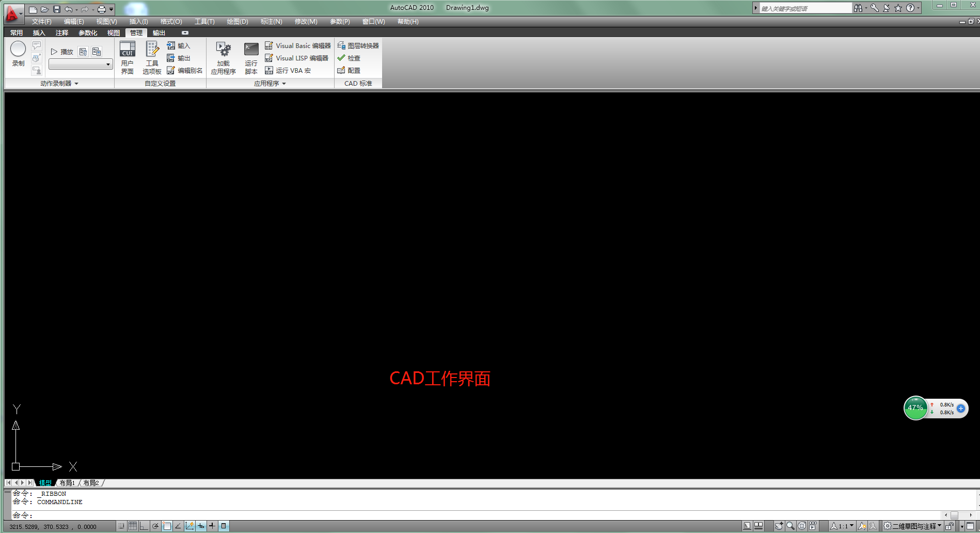This screenshot has width=980, height=533.
Task: Click the Redo arrow icon
Action: click(85, 9)
